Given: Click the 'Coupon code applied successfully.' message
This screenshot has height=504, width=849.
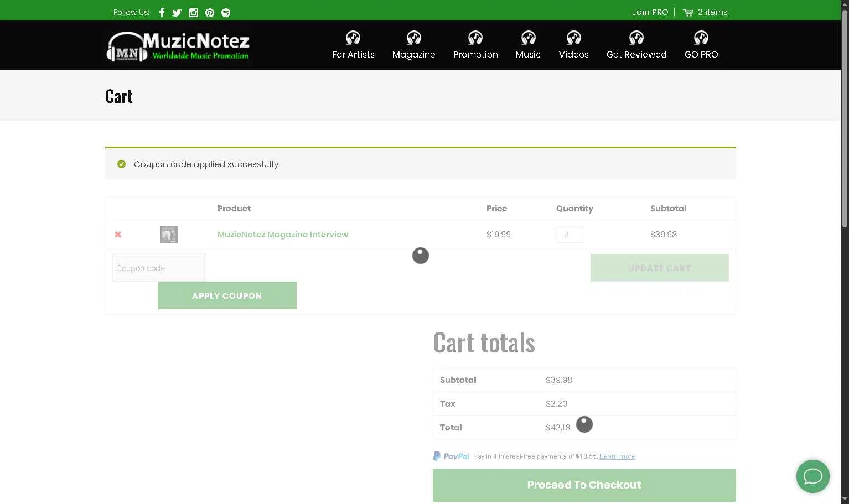Looking at the screenshot, I should [x=207, y=164].
